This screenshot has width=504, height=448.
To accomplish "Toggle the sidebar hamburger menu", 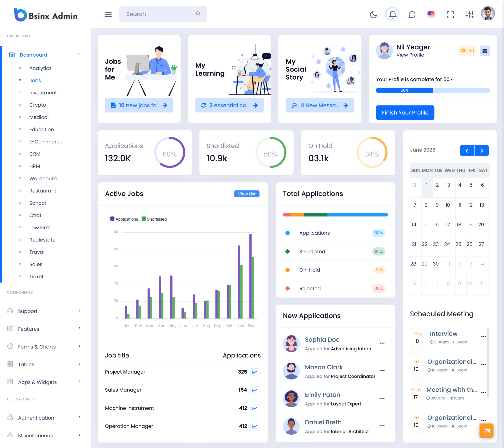I will 108,14.
